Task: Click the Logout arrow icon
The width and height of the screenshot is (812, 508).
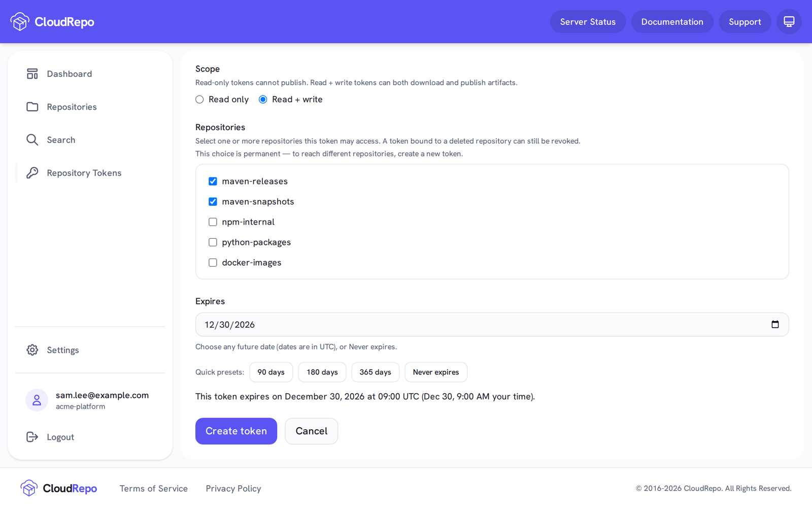Action: pyautogui.click(x=32, y=437)
